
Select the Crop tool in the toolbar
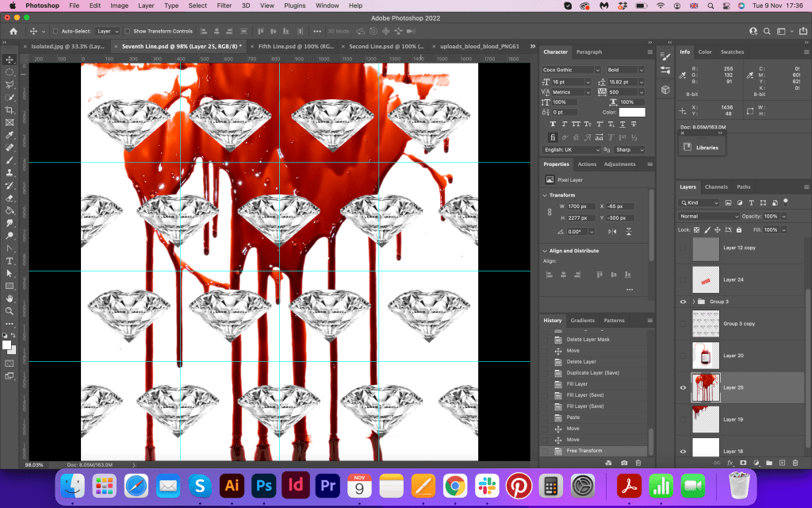[10, 110]
